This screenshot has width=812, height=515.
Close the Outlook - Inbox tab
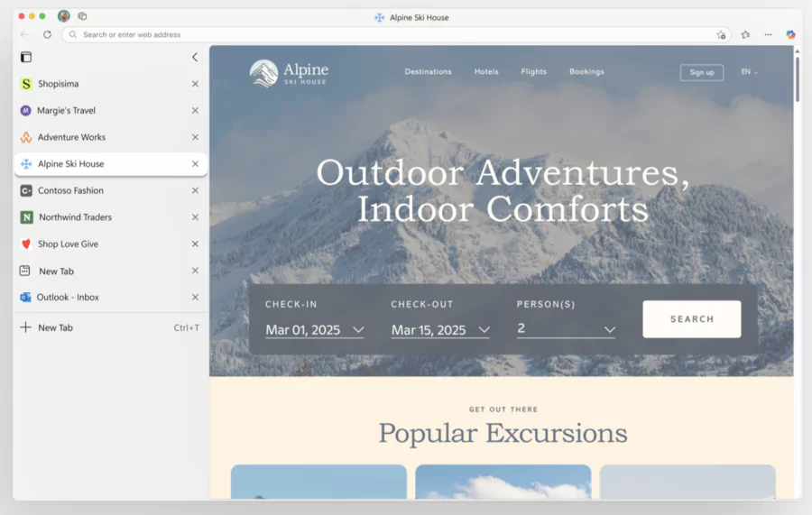(195, 297)
